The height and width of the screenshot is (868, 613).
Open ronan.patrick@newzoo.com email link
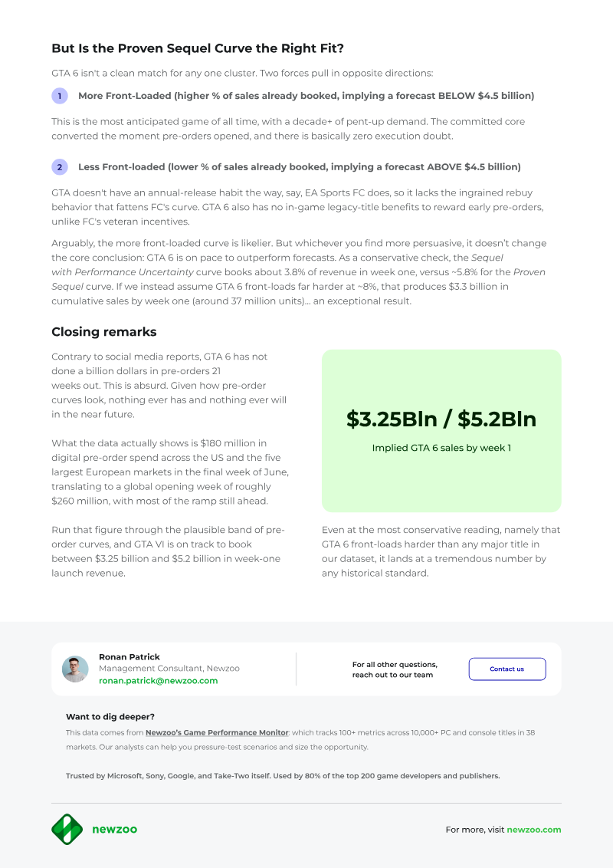[158, 681]
